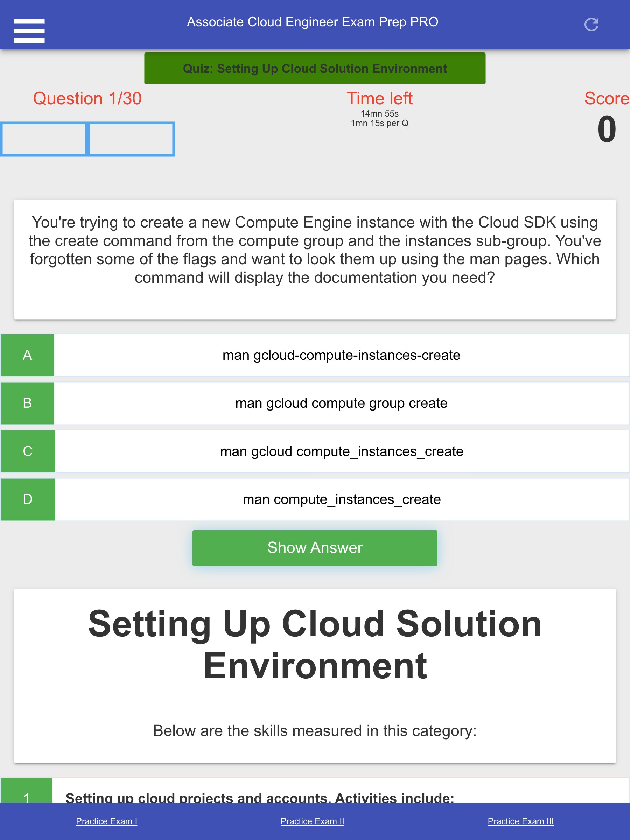Click the right blue progress box
Image resolution: width=630 pixels, height=840 pixels.
tap(131, 139)
